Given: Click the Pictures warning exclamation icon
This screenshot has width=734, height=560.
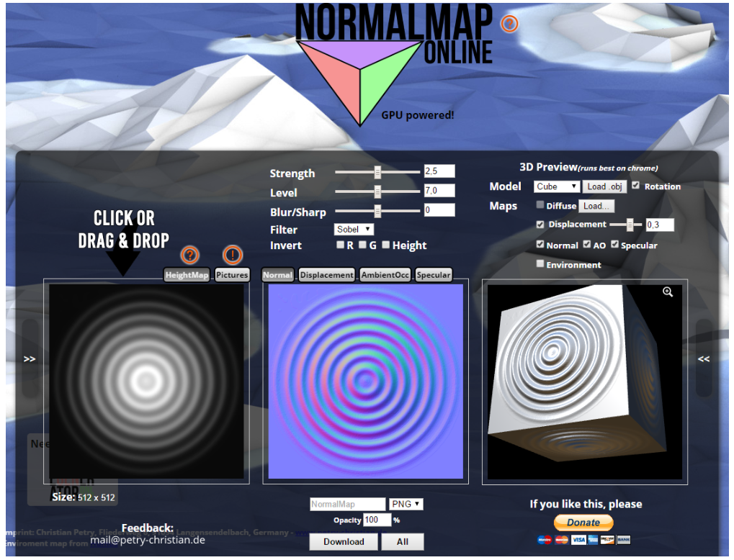Looking at the screenshot, I should [x=232, y=255].
